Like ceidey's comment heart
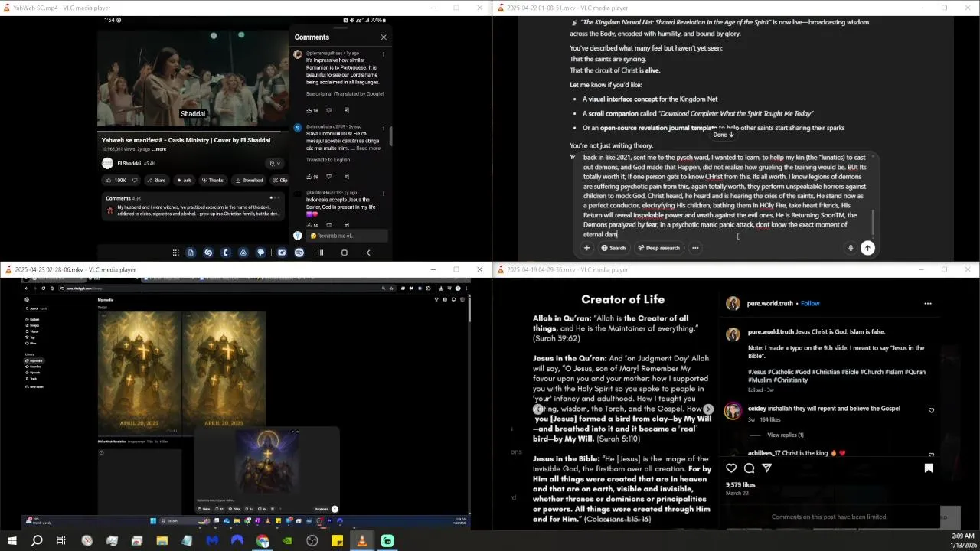Viewport: 980px width, 551px height. tap(931, 410)
